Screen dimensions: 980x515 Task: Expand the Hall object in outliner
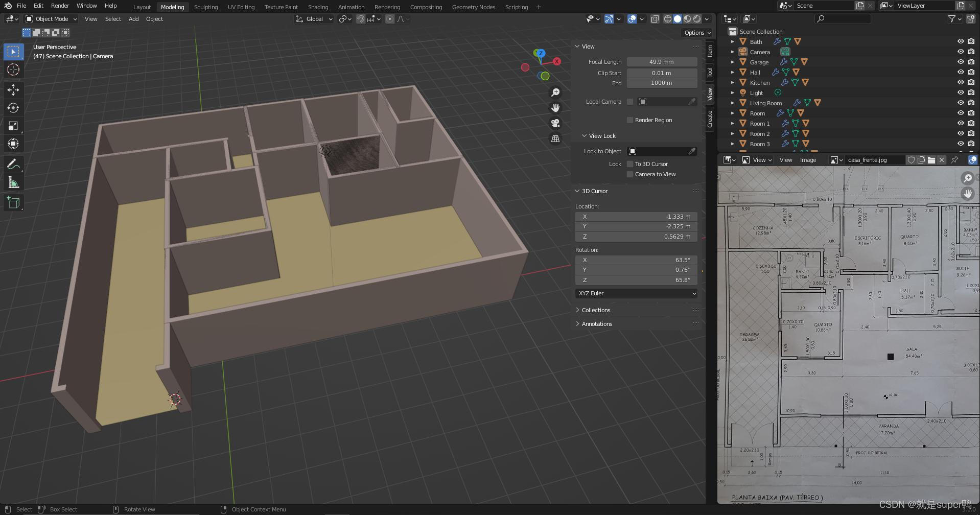coord(732,72)
